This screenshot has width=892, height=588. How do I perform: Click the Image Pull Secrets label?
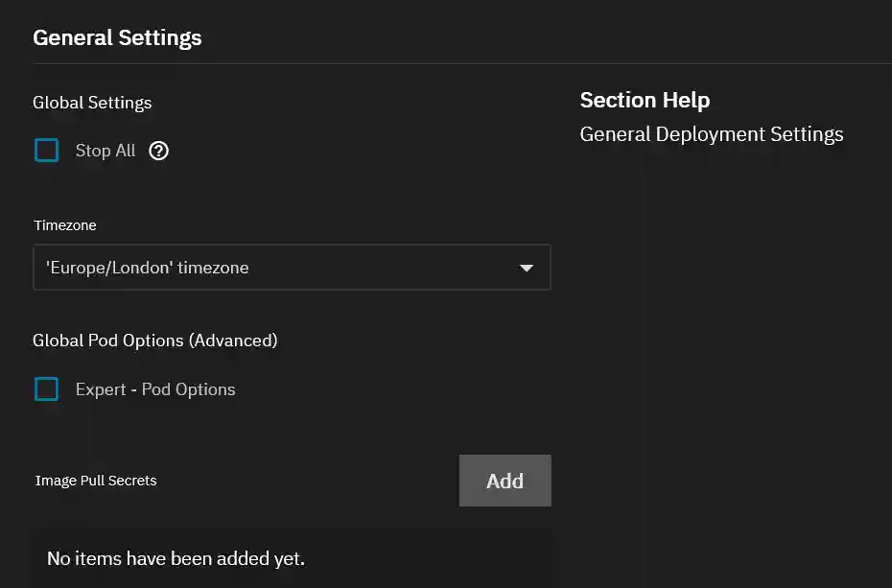pyautogui.click(x=95, y=481)
